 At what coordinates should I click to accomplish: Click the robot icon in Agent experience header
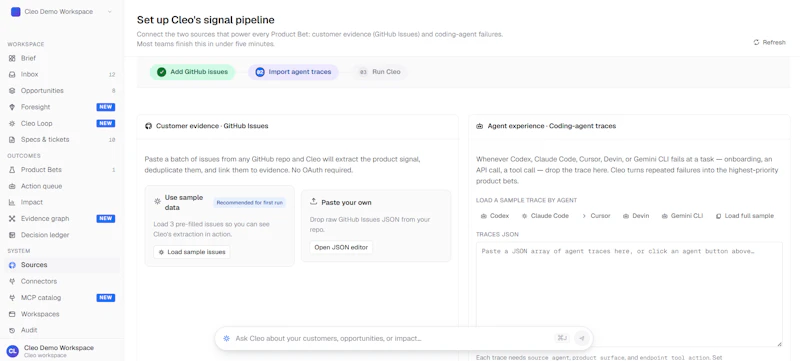(480, 126)
